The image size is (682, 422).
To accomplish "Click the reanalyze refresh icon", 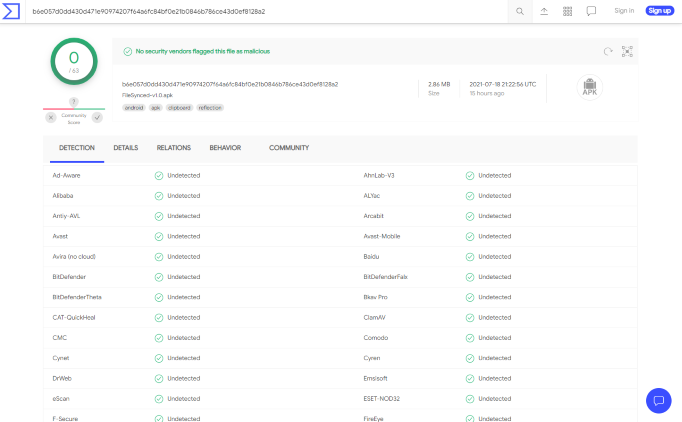I will [608, 51].
